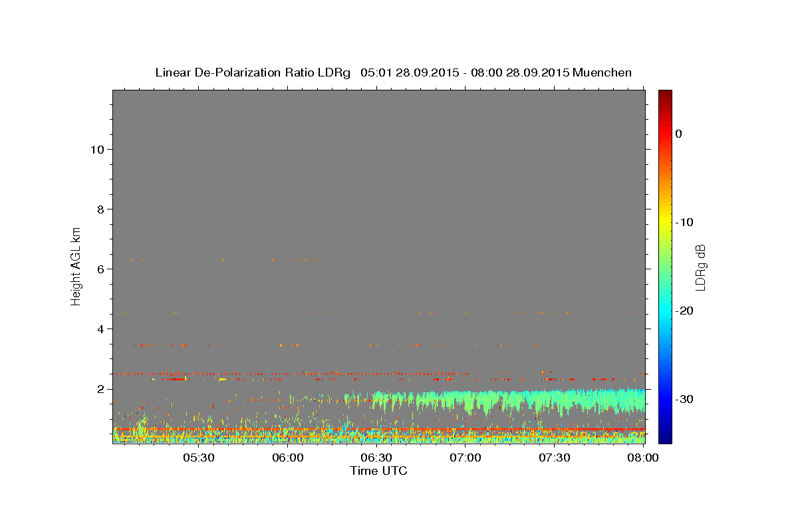Viewport: 798px width, 532px height.
Task: Click the colorbar value -20
Action: [x=685, y=311]
